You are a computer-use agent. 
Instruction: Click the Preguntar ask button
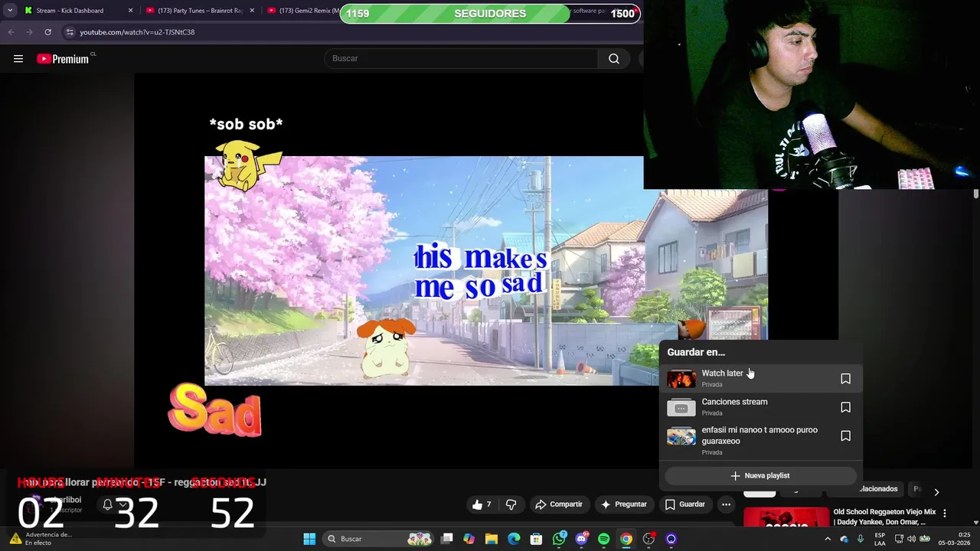[x=624, y=504]
